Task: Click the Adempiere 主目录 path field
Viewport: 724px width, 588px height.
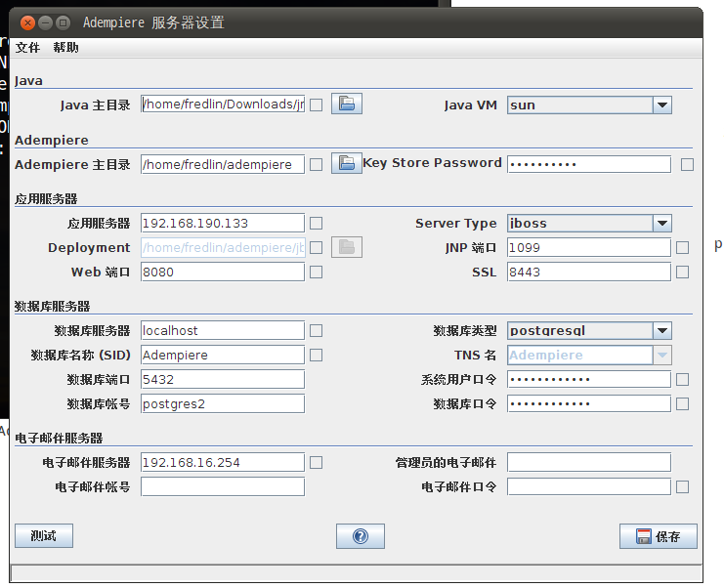Action: pyautogui.click(x=223, y=164)
